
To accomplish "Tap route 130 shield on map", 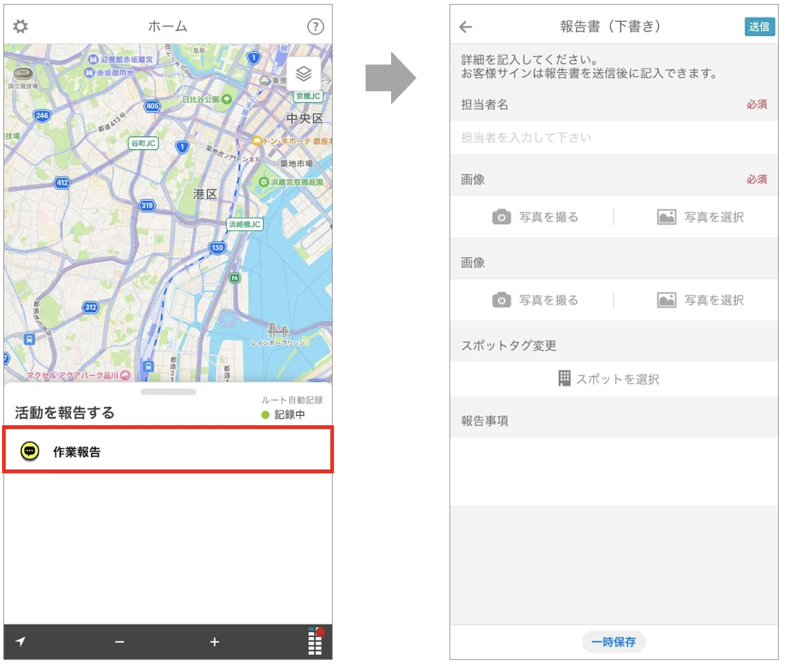I will 217,247.
